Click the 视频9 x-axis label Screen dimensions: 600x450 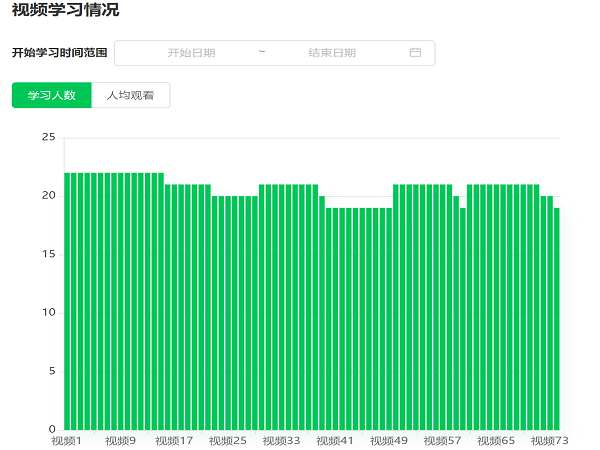(121, 441)
